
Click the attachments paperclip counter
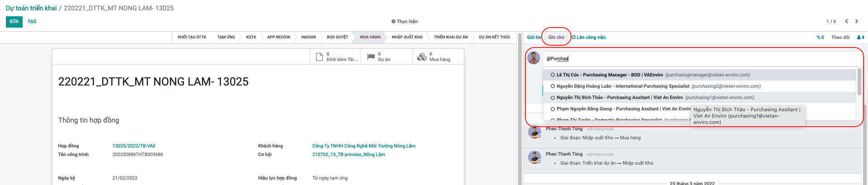(820, 38)
